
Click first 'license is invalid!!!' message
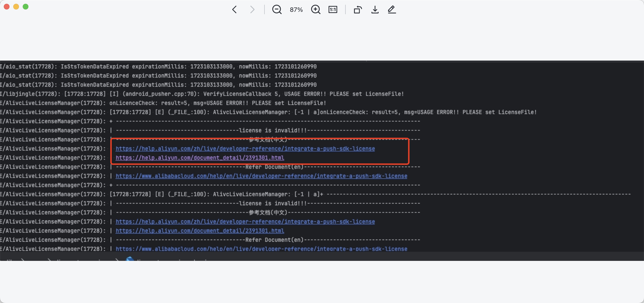pos(273,130)
